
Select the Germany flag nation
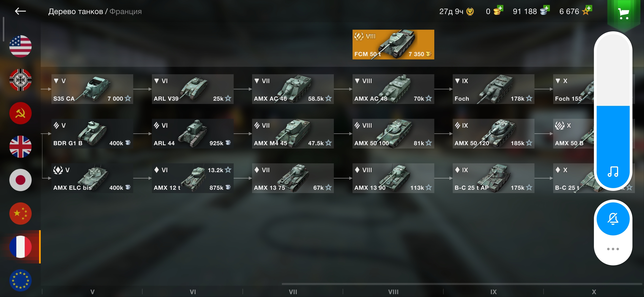tap(20, 80)
